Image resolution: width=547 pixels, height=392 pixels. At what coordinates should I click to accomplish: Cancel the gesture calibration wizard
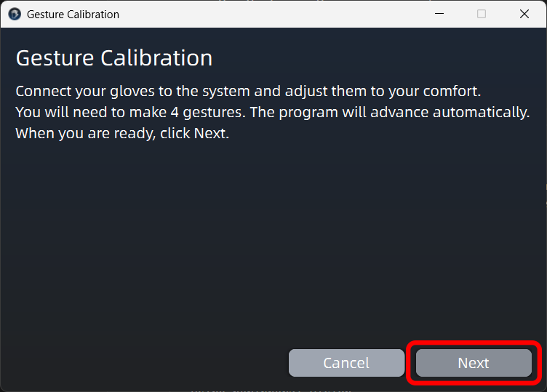pos(346,363)
